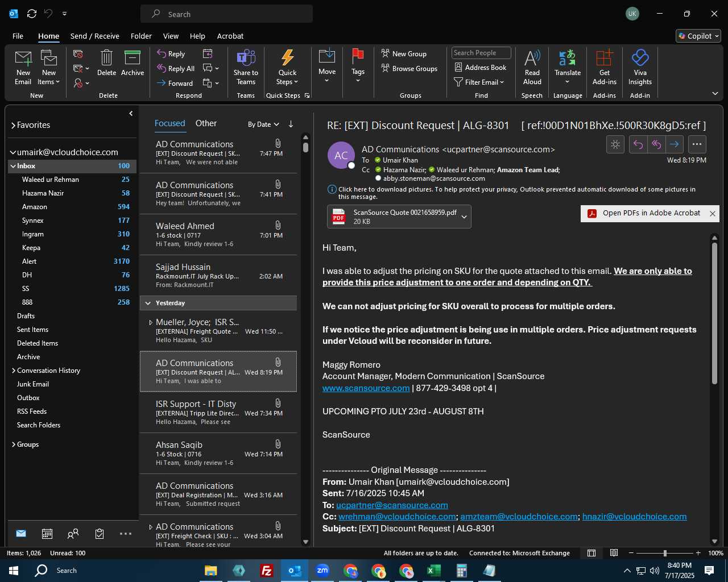This screenshot has width=728, height=582.
Task: Click Mail icon in navigation bar
Action: click(21, 533)
